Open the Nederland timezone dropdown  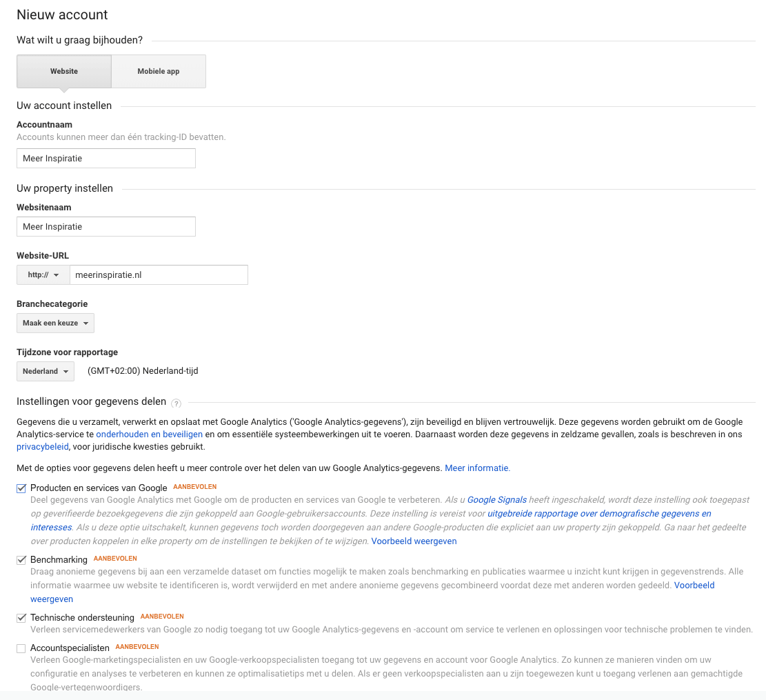click(45, 371)
